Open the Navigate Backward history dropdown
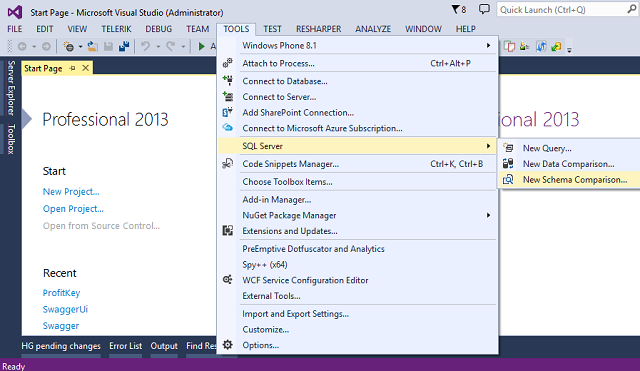This screenshot has width=640, height=371. (34, 47)
